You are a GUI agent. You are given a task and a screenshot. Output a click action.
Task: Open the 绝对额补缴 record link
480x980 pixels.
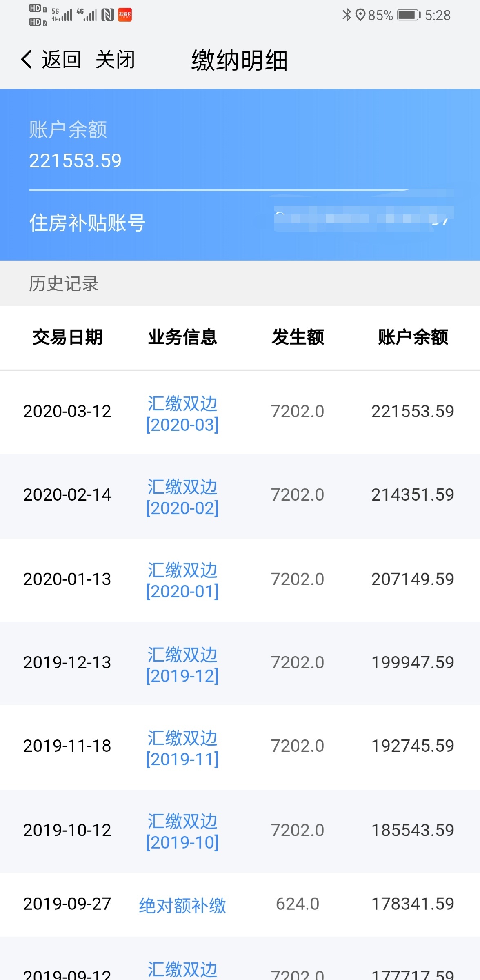point(182,905)
